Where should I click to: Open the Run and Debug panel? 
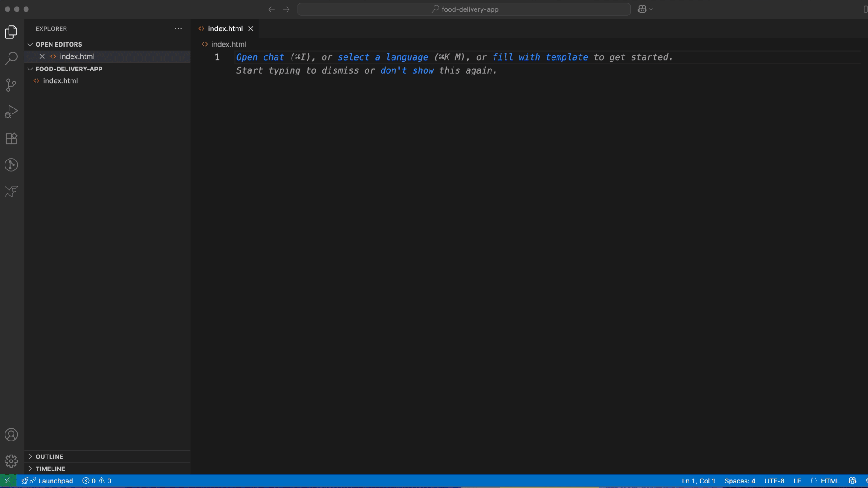click(10, 111)
